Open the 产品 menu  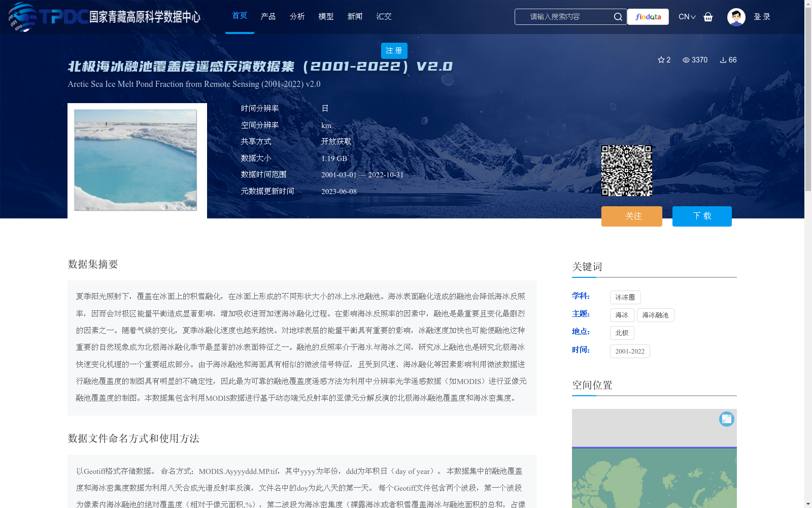pyautogui.click(x=268, y=16)
